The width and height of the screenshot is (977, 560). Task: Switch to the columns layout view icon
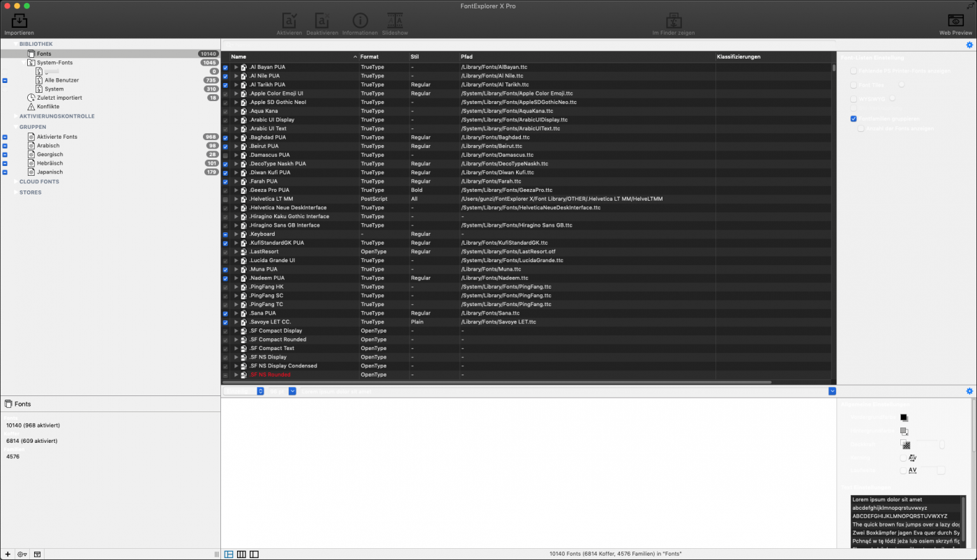click(x=241, y=554)
